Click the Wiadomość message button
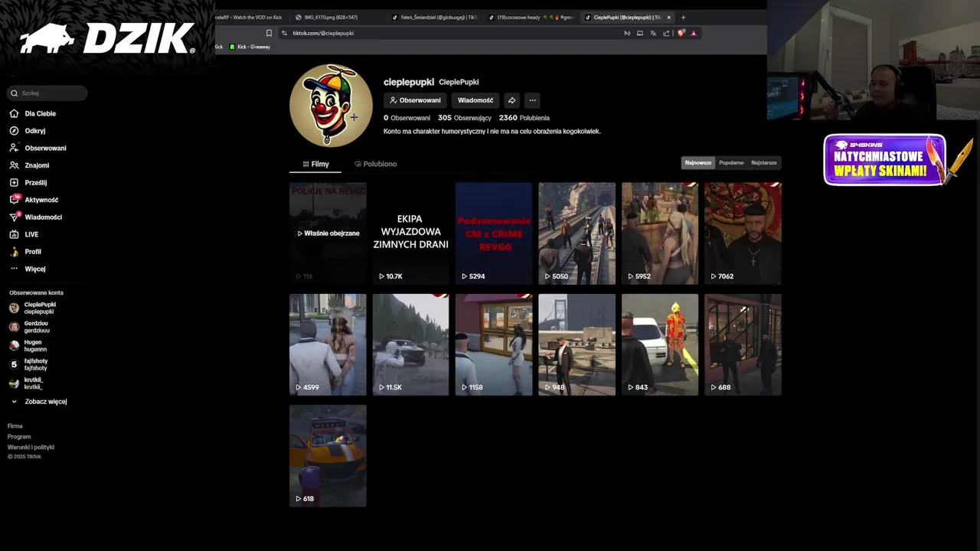The image size is (980, 551). 475,100
